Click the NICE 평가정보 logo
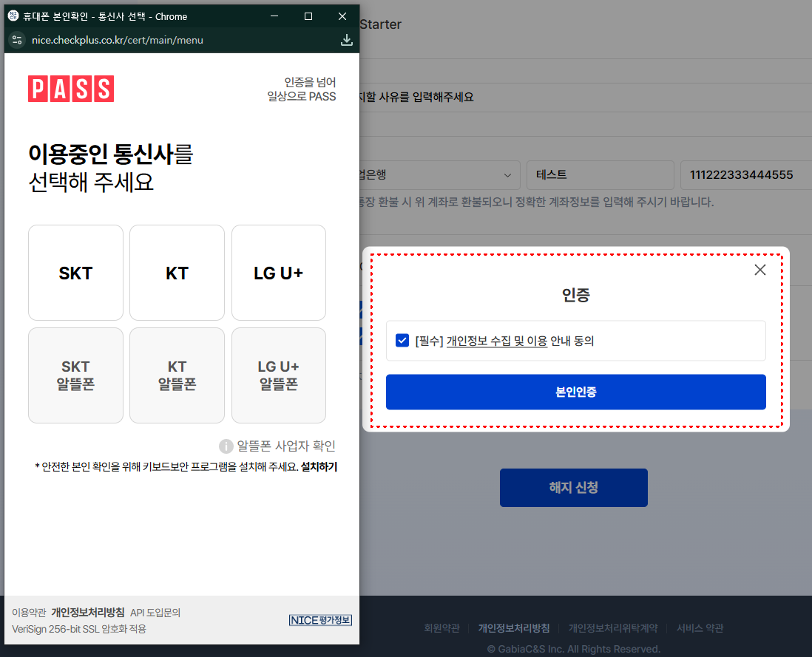Viewport: 812px width, 657px height. (320, 620)
